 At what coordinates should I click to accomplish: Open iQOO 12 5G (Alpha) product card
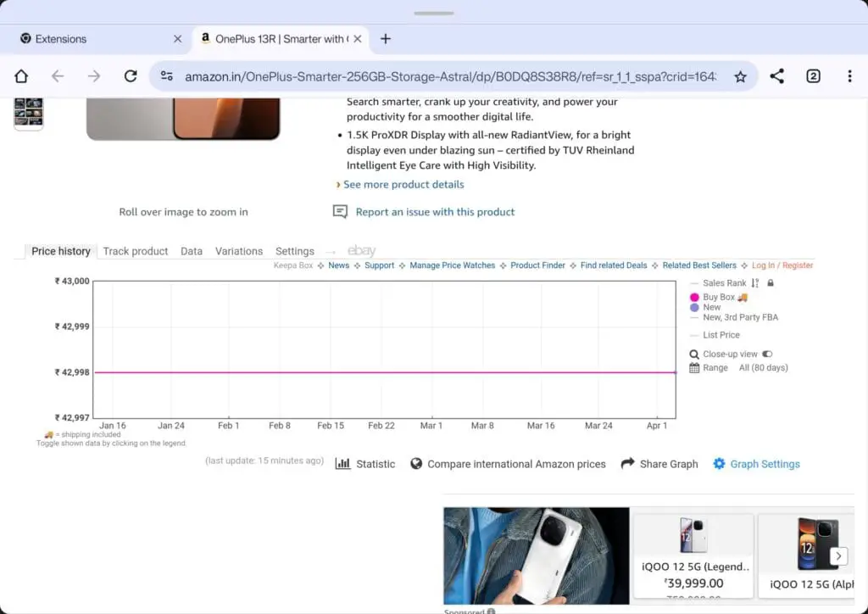[x=805, y=555]
